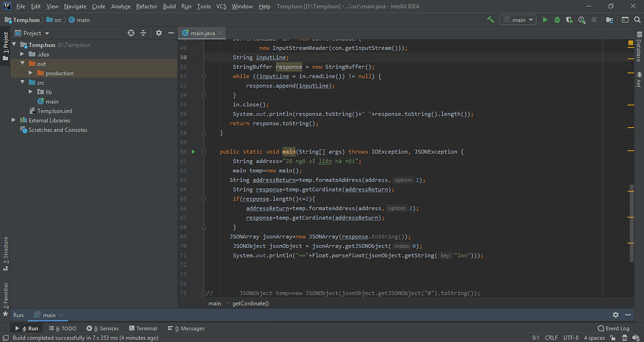
Task: Build project using the hammer icon
Action: [x=491, y=20]
